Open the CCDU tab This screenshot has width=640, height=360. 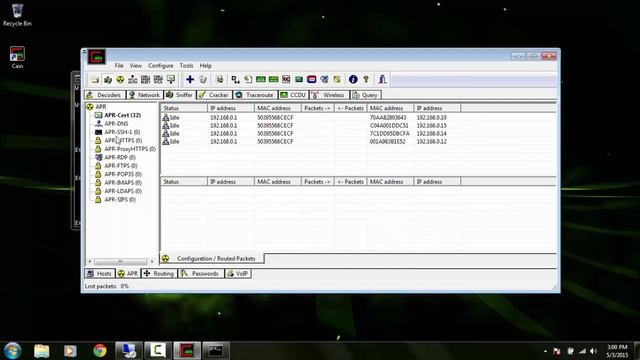click(293, 95)
